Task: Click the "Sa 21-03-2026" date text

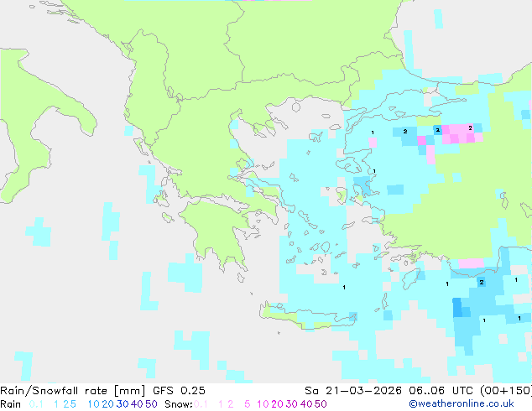Action: coord(353,391)
